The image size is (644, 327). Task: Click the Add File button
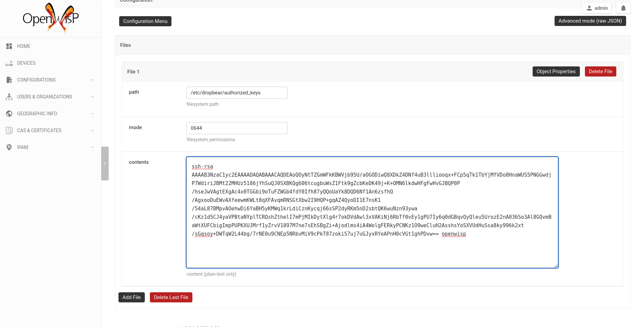(131, 297)
